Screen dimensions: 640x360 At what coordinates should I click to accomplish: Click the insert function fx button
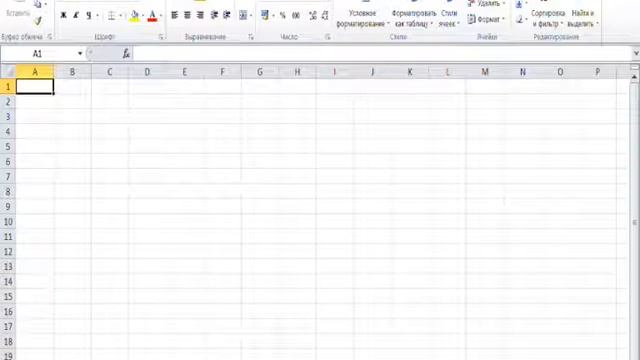click(x=126, y=53)
